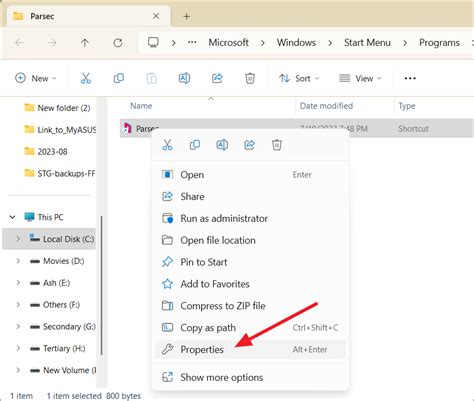The width and height of the screenshot is (474, 401).
Task: Click Rename icon in the context menu
Action: [222, 145]
